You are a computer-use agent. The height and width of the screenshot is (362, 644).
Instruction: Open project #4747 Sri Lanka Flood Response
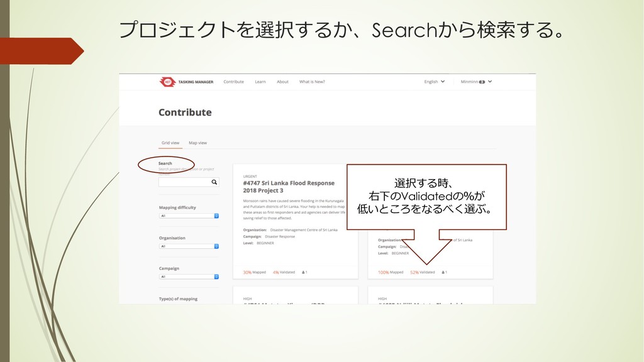coord(289,187)
